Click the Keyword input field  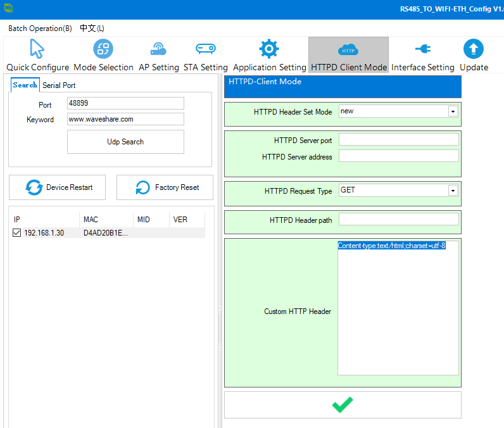[125, 119]
